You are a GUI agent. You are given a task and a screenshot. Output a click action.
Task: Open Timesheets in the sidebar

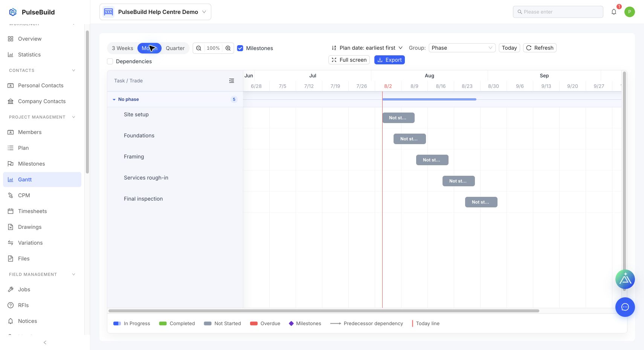pos(42,211)
